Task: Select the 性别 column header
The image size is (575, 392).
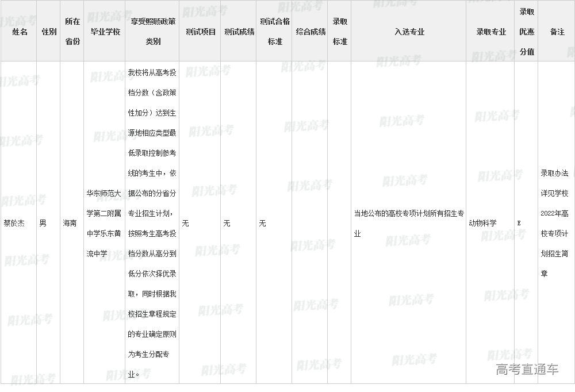Action: point(49,32)
